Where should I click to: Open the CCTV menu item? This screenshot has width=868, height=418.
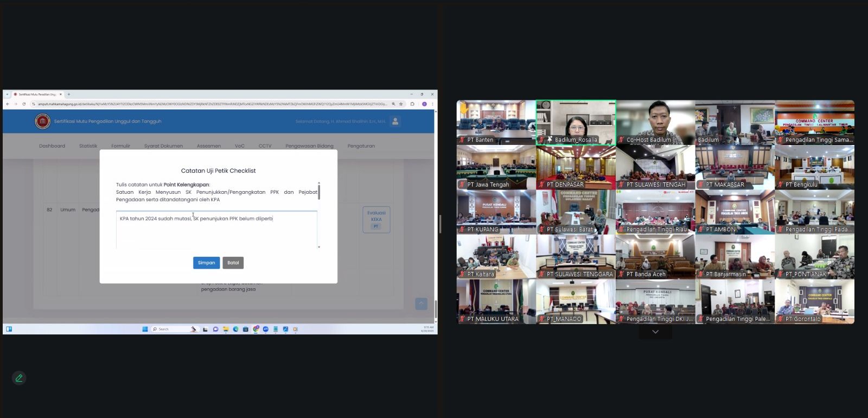[x=265, y=146]
